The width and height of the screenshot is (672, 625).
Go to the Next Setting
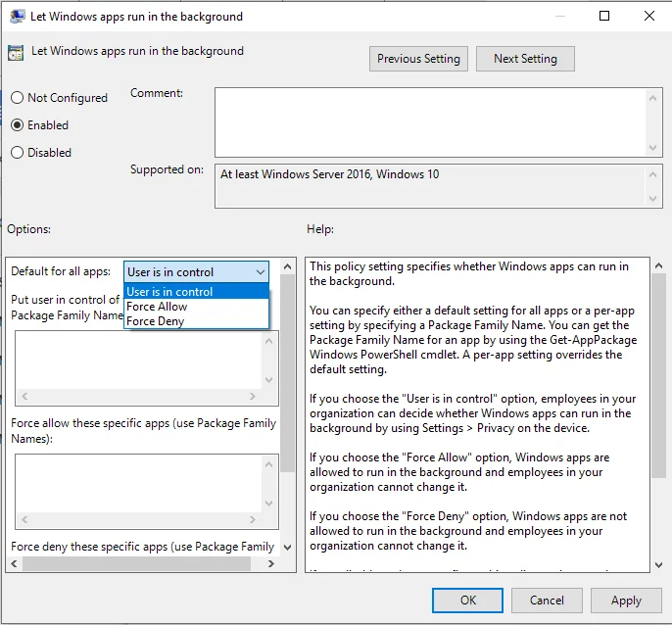tap(525, 59)
